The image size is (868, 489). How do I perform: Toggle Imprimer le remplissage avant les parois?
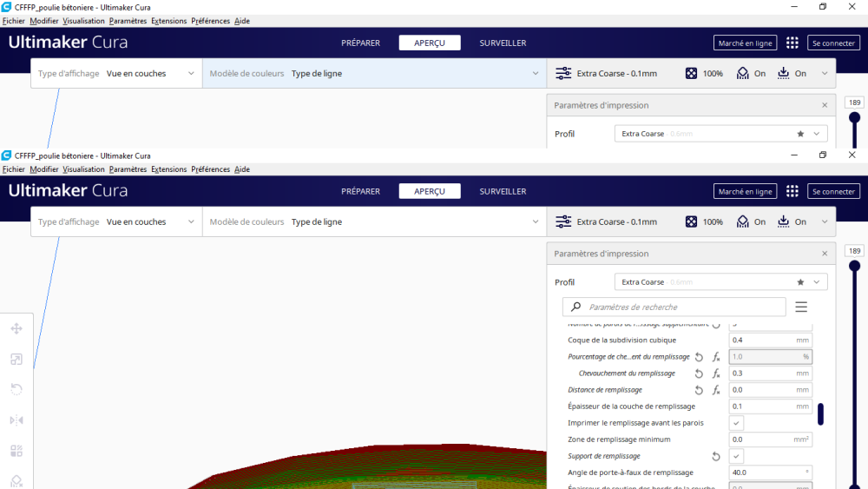coord(736,423)
